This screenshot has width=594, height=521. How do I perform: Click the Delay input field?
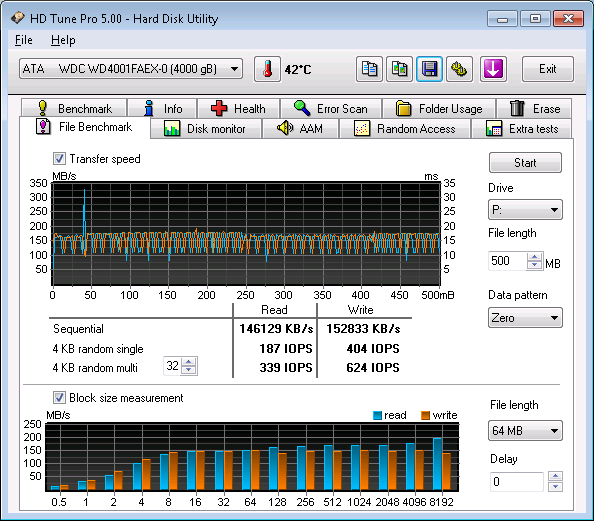pos(516,482)
